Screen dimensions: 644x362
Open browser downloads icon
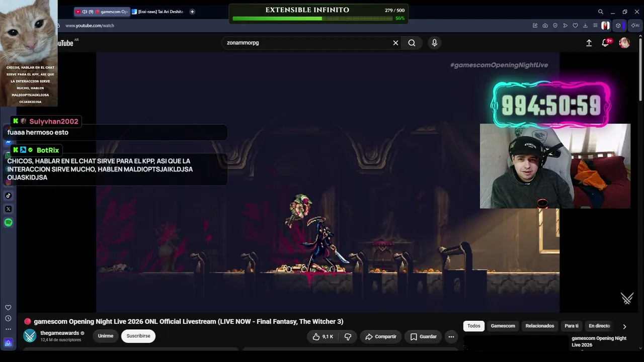pos(585,26)
